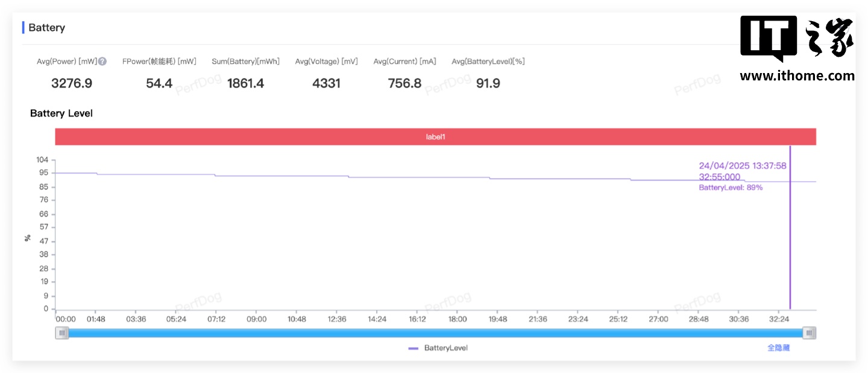The width and height of the screenshot is (868, 373).
Task: Select the Avg(BatteryLevel) value 91.9
Action: pos(488,83)
